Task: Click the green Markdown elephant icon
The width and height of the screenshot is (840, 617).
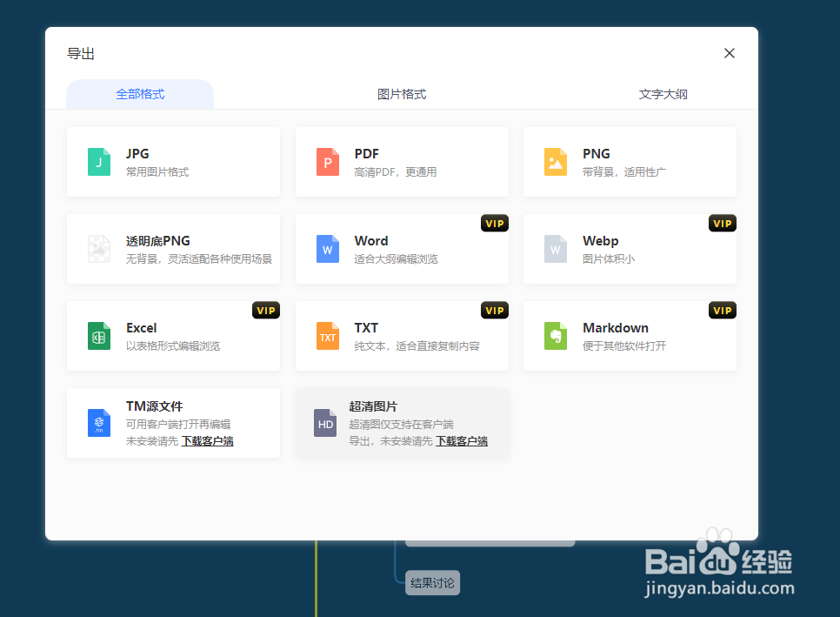Action: 556,336
